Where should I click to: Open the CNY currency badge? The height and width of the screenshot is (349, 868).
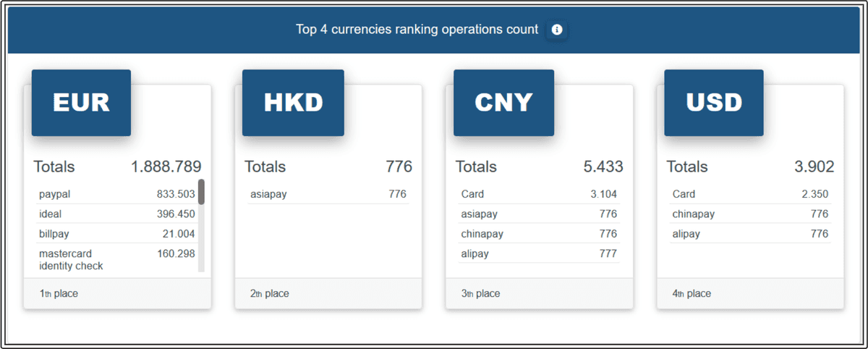tap(503, 103)
